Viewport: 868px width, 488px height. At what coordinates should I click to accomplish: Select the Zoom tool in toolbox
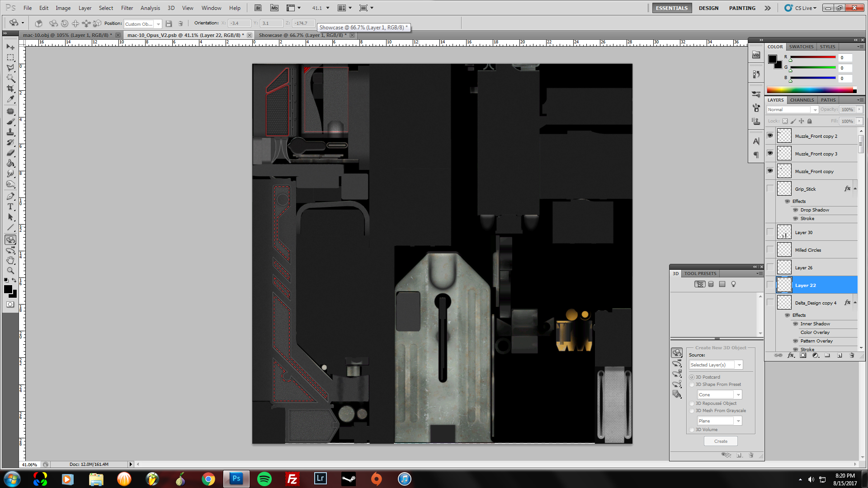point(10,271)
